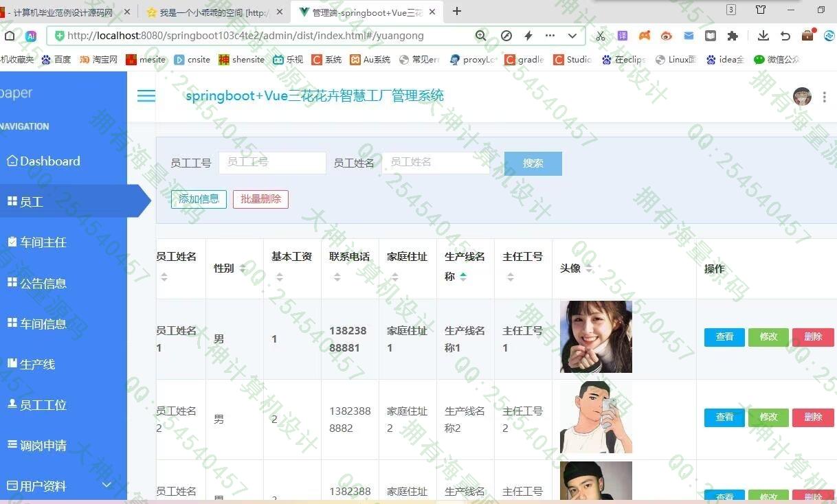Screen dimensions: 837x504
Task: Open the address bar three-dot more menu
Action: click(x=550, y=36)
